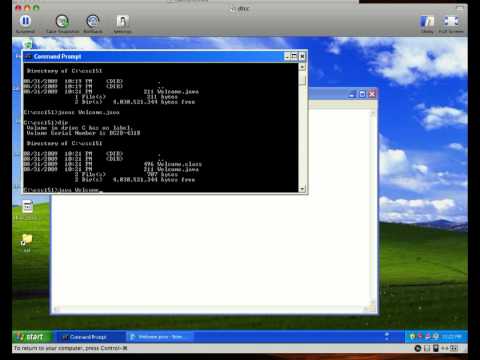Suspend the virtual machine from the toolbar
Image resolution: width=480 pixels, height=360 pixels.
tap(25, 21)
